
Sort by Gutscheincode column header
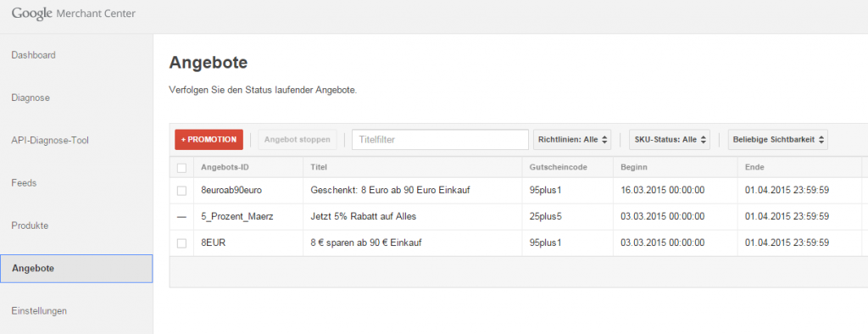[558, 167]
